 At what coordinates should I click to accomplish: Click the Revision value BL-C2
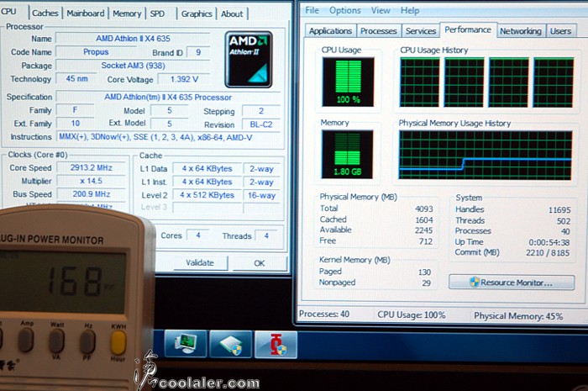pos(261,124)
